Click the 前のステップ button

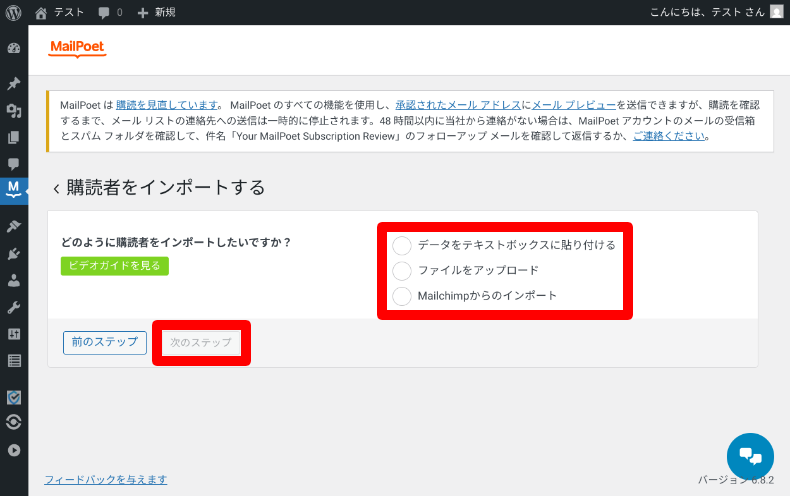click(105, 343)
